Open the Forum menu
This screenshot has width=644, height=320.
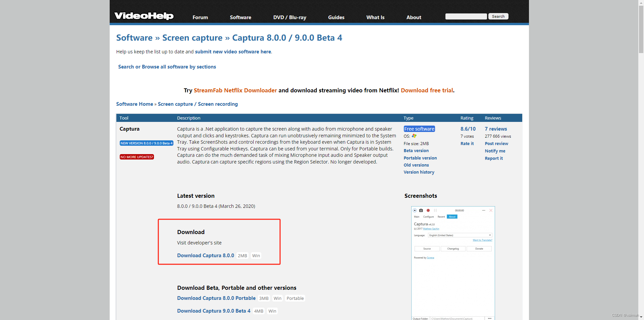(200, 17)
